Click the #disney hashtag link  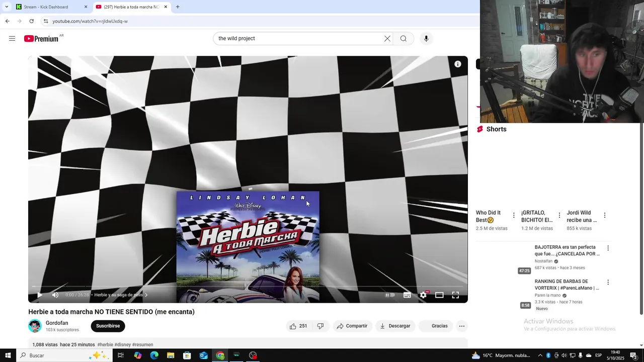(123, 345)
